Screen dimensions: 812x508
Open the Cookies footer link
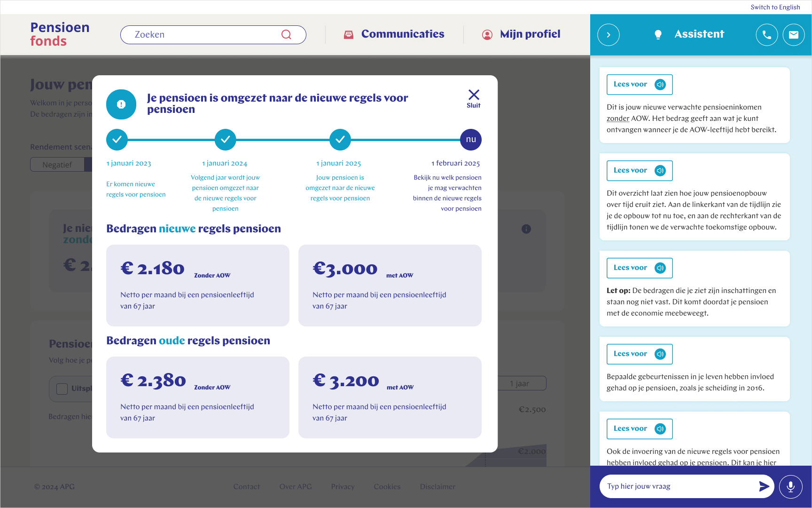tap(387, 487)
